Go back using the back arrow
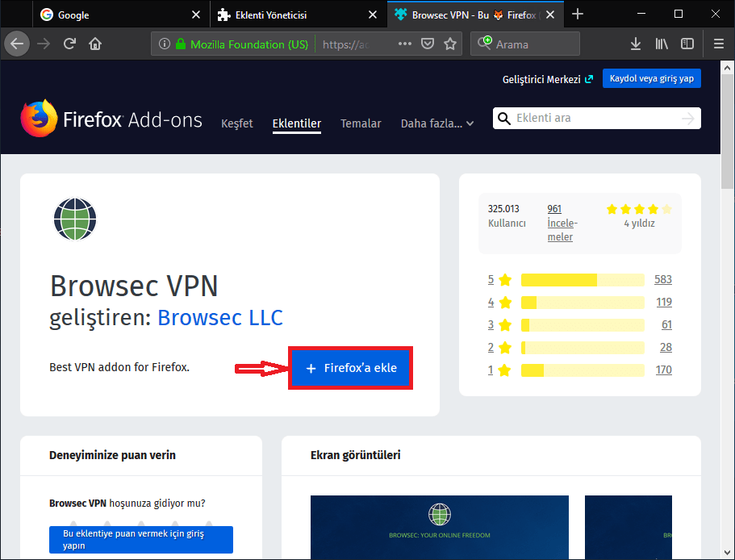 [x=17, y=44]
